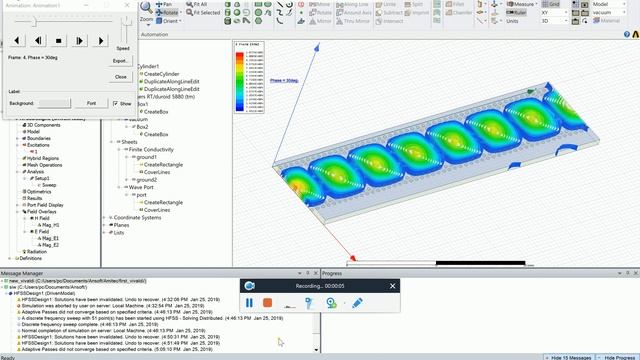Image resolution: width=640 pixels, height=360 pixels.
Task: Toggle the label Show checkbox
Action: tap(116, 104)
